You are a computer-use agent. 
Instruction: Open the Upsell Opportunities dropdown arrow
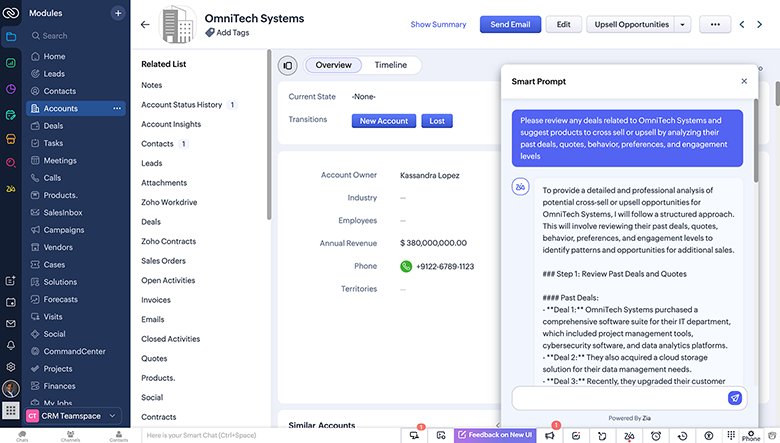coord(682,24)
